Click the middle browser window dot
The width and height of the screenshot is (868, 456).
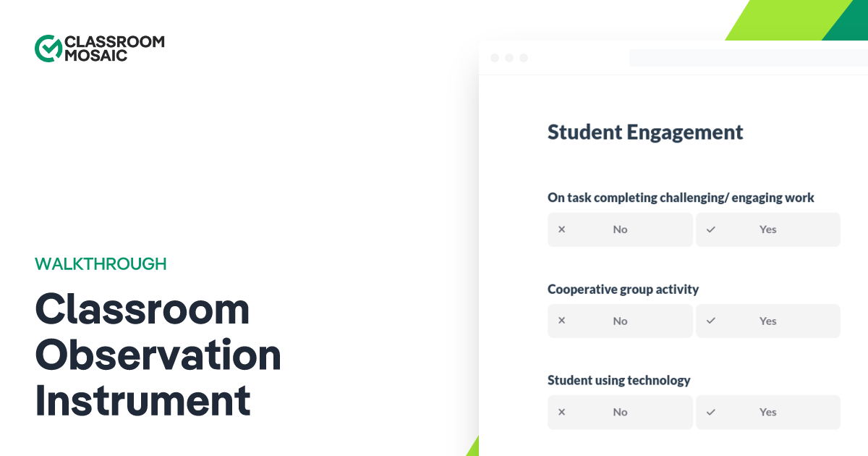[x=509, y=57]
